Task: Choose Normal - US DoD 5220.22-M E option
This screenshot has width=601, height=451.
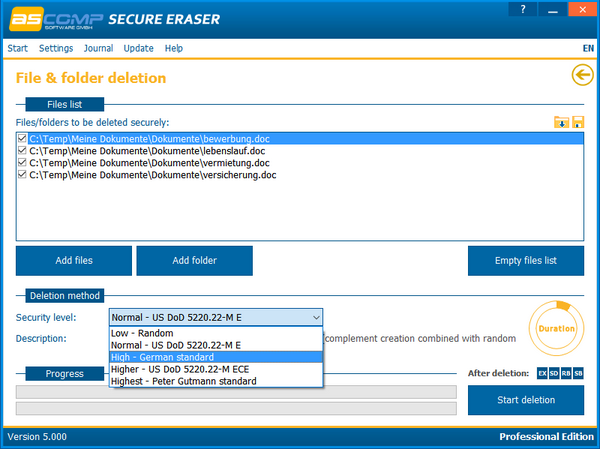Action: [216, 345]
